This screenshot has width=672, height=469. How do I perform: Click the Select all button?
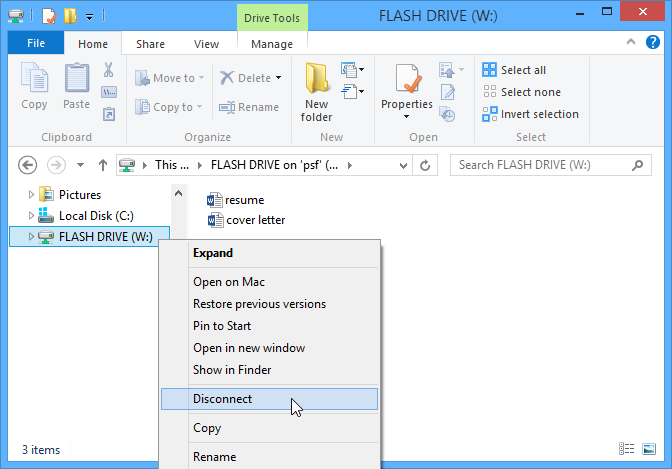514,70
